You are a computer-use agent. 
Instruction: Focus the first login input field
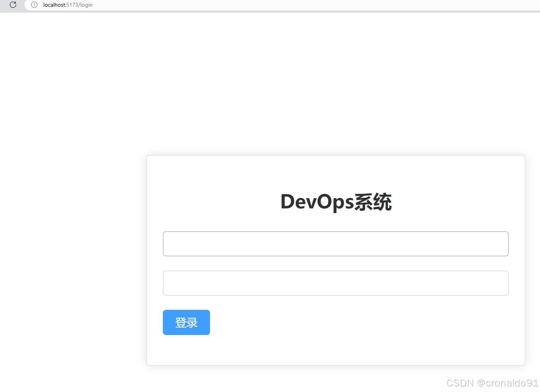[335, 244]
